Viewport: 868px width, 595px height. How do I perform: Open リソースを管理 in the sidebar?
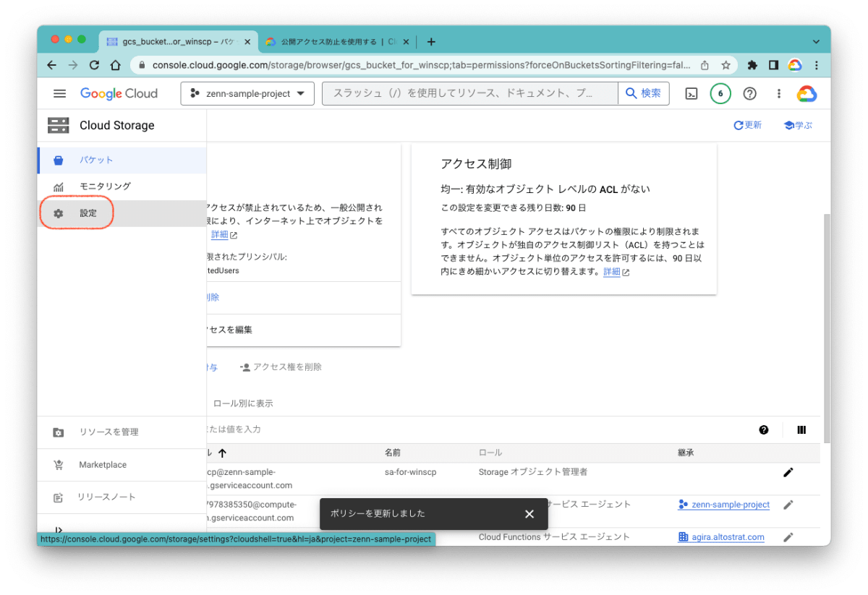click(122, 432)
